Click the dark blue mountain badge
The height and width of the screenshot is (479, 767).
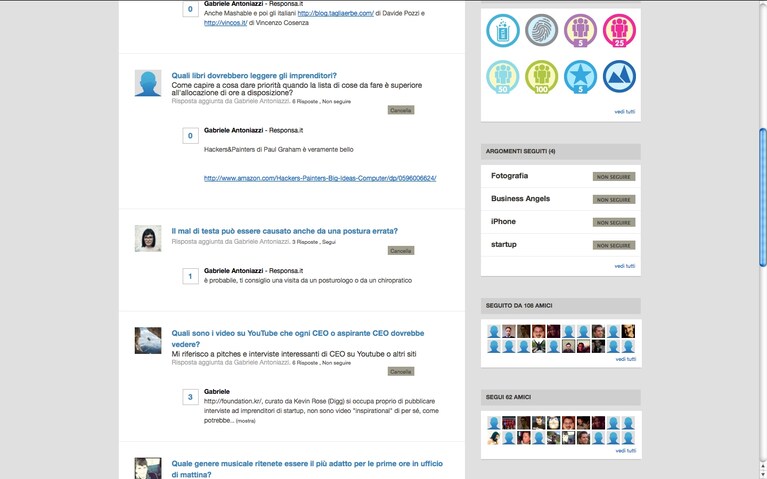pos(619,77)
